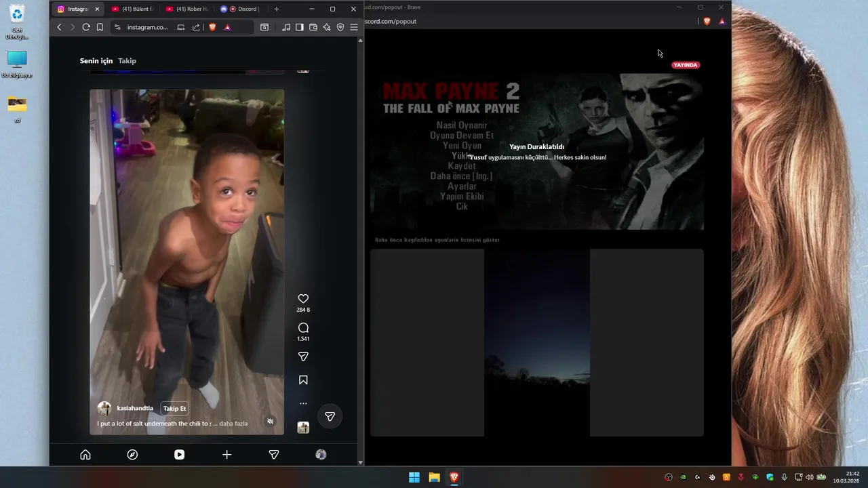
Task: Open the Windows Start menu
Action: pos(414,477)
